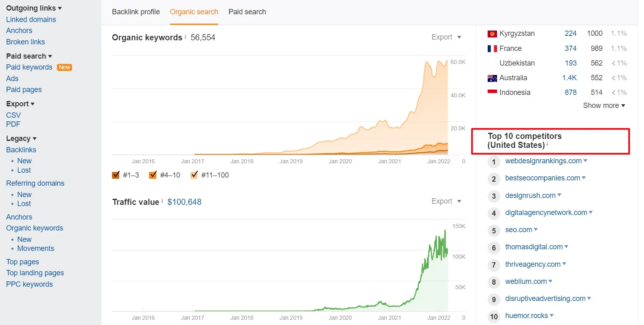Click the New badge by Paid keywords

tap(64, 68)
